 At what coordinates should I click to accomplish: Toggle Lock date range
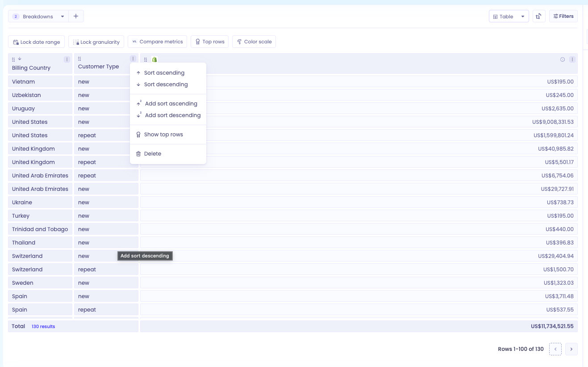click(37, 42)
